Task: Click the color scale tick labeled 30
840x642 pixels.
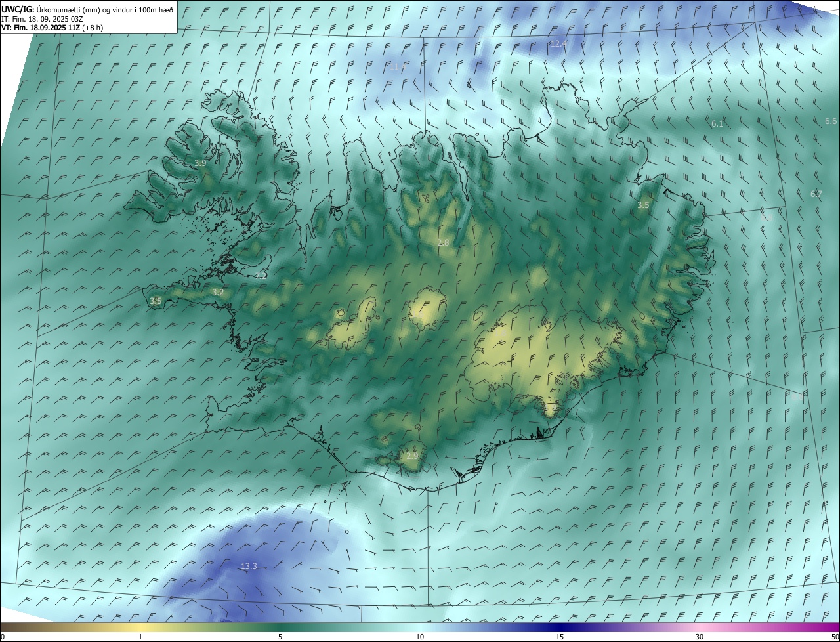Action: [700, 637]
